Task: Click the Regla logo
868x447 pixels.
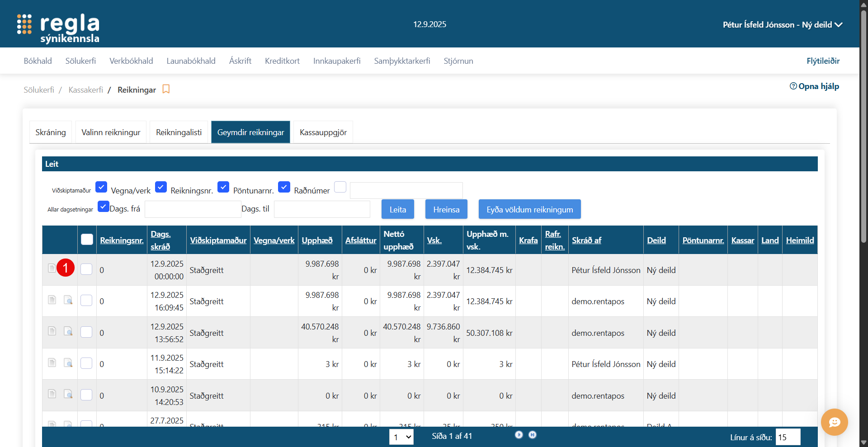Action: [x=58, y=27]
